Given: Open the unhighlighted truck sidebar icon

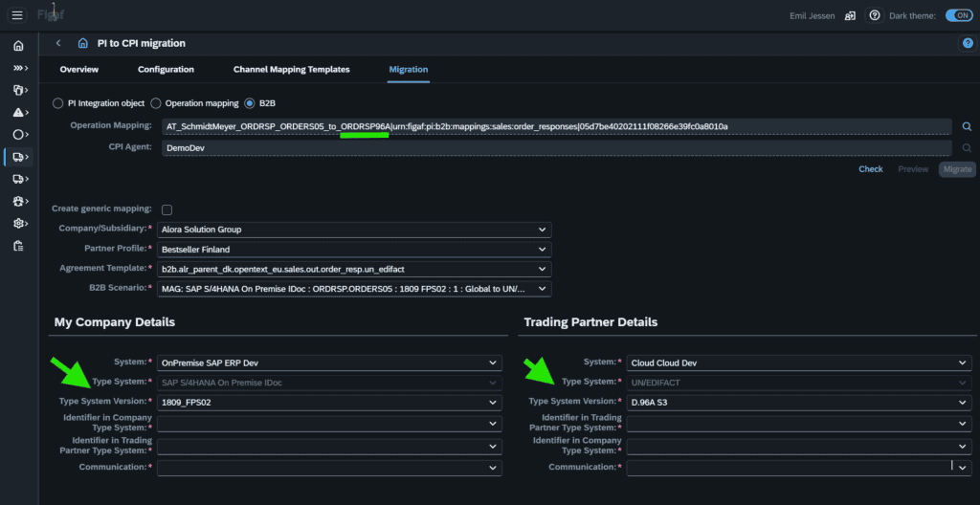Looking at the screenshot, I should pos(20,179).
